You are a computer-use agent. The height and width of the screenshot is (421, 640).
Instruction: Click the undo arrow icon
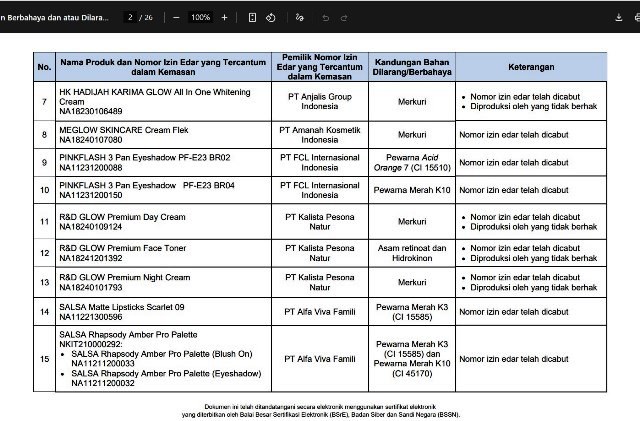[x=326, y=17]
